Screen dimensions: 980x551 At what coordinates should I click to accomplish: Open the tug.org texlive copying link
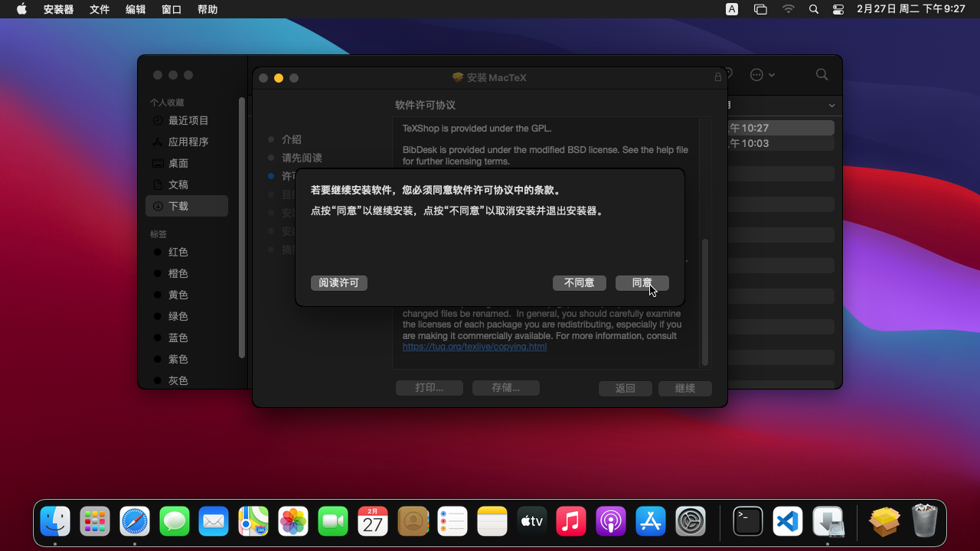point(475,347)
